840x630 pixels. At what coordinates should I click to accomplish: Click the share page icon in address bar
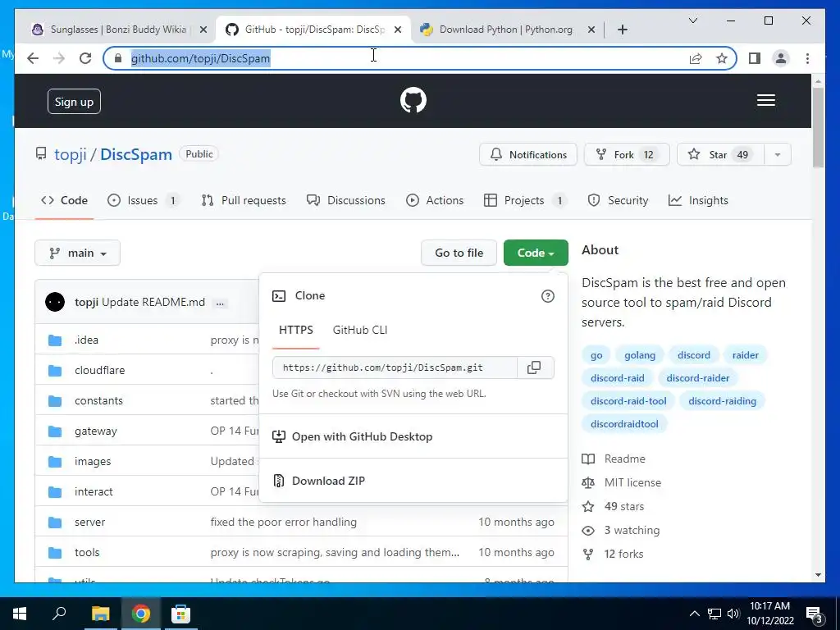point(696,58)
